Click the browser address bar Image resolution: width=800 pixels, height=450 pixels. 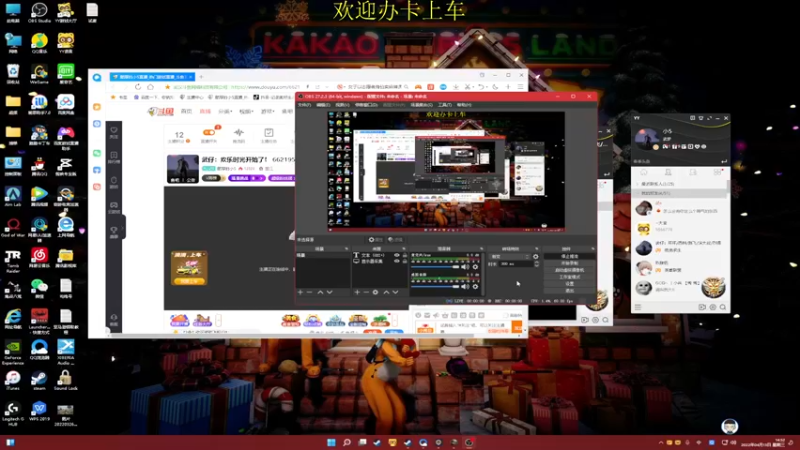coord(237,87)
